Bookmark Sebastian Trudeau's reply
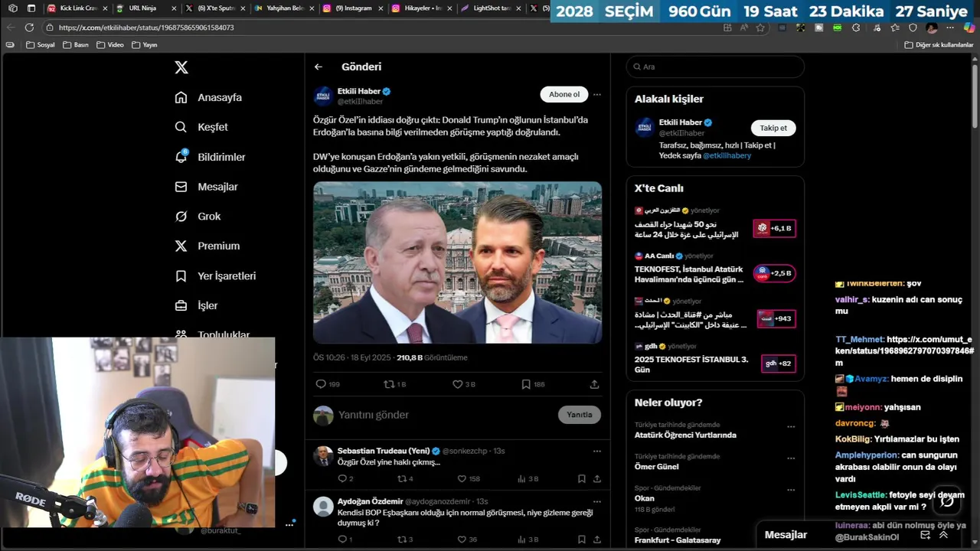The height and width of the screenshot is (551, 980). click(x=582, y=478)
